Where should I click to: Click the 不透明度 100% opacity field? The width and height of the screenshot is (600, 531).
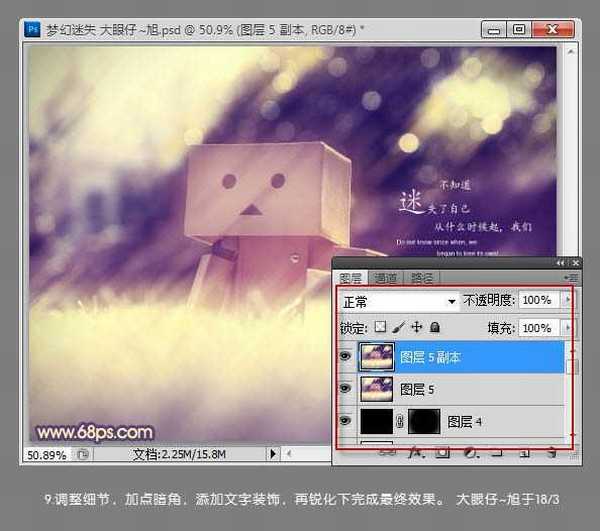(540, 300)
